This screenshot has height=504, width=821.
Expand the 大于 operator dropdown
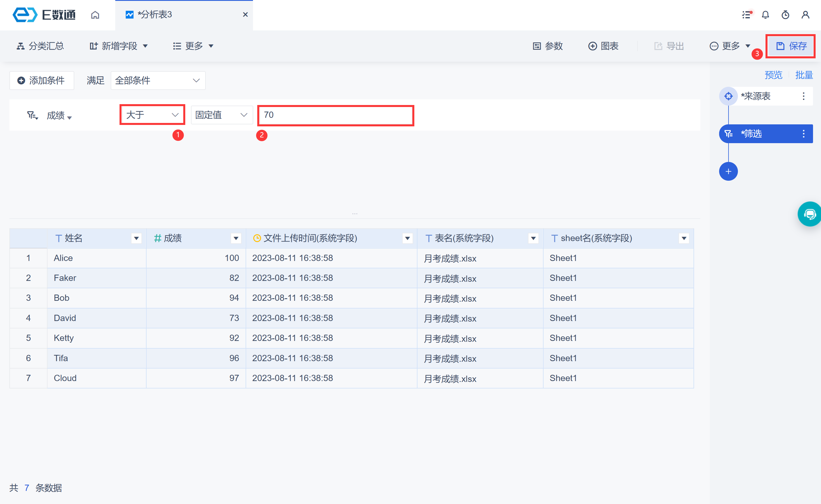tap(152, 115)
